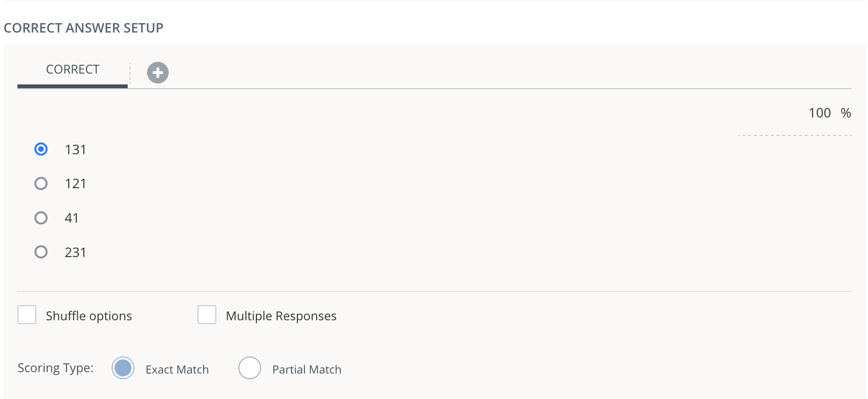Click the percent sign next to the score
Screen dimensions: 868x399
click(846, 113)
